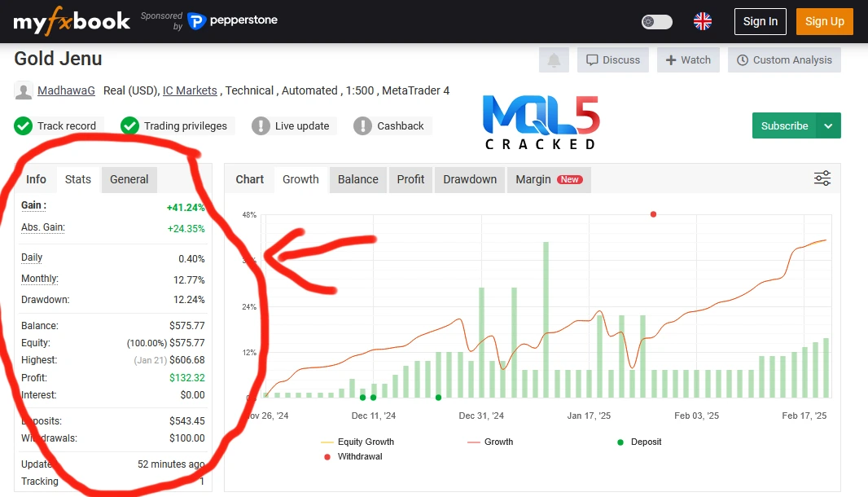Screen dimensions: 868x497
Task: Click the "$0.00" interest value
Action: coord(193,395)
